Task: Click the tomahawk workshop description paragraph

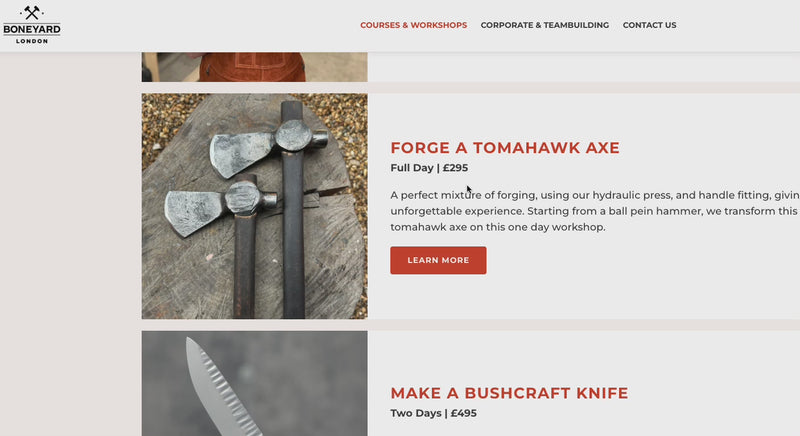Action: pyautogui.click(x=595, y=211)
